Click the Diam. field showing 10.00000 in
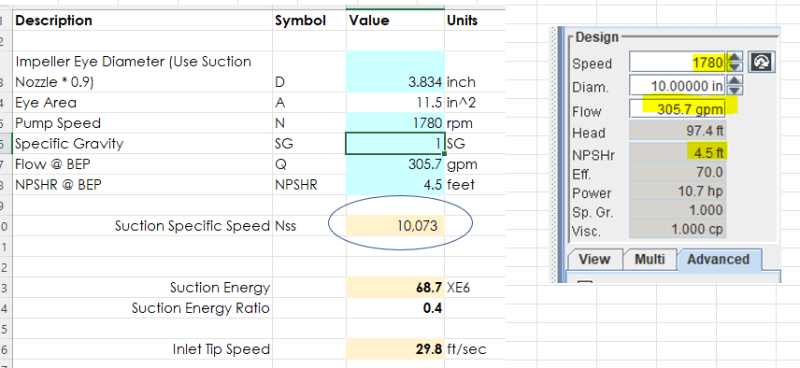The height and width of the screenshot is (368, 800). point(678,85)
